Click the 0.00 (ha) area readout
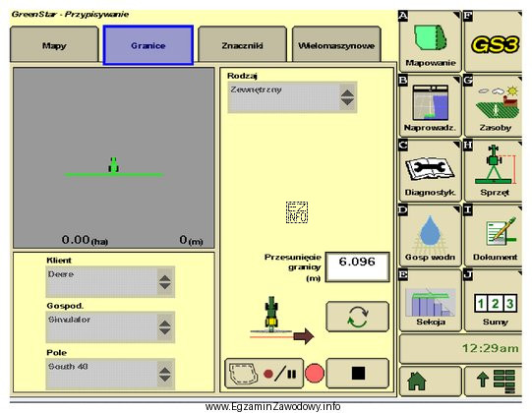 pos(85,240)
